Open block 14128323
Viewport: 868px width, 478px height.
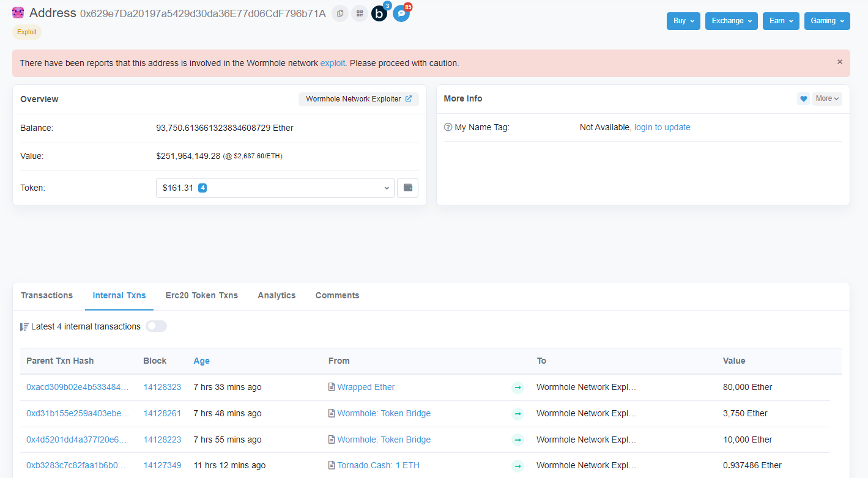click(x=162, y=387)
